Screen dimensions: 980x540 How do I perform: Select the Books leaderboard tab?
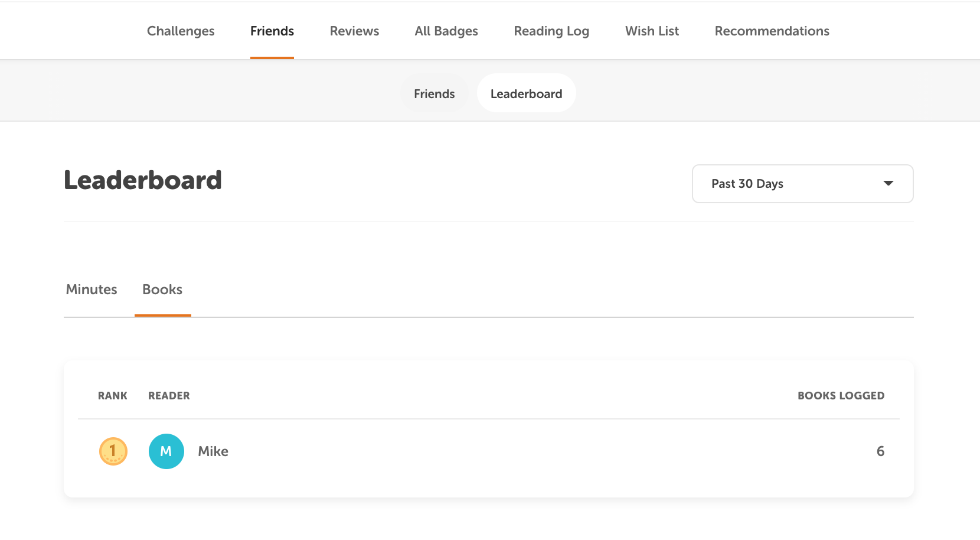(162, 289)
